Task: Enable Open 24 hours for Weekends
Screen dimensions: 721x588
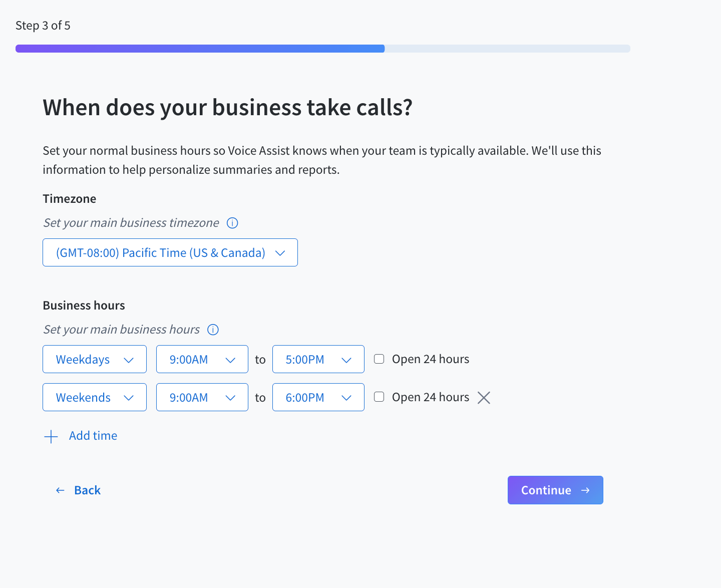Action: (380, 397)
